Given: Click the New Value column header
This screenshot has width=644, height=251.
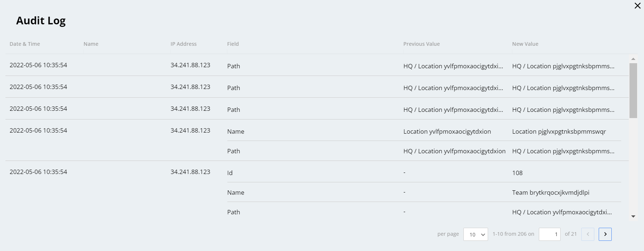Looking at the screenshot, I should [x=525, y=44].
